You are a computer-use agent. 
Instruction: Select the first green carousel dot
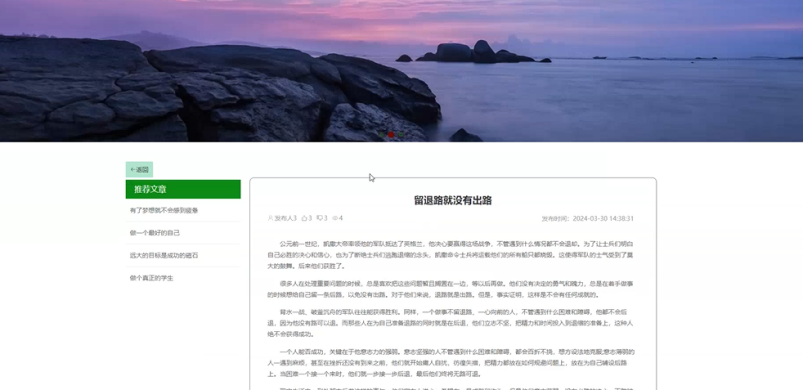(382, 135)
